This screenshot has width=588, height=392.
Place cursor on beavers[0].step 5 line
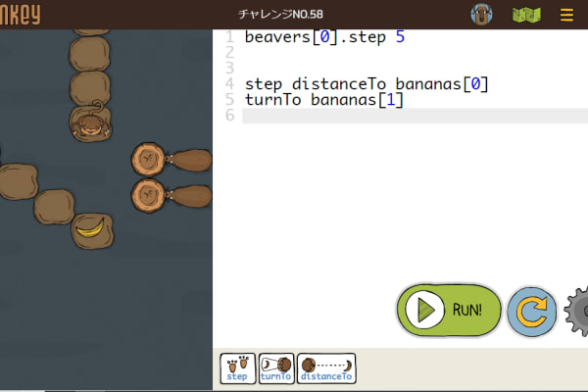pos(323,37)
